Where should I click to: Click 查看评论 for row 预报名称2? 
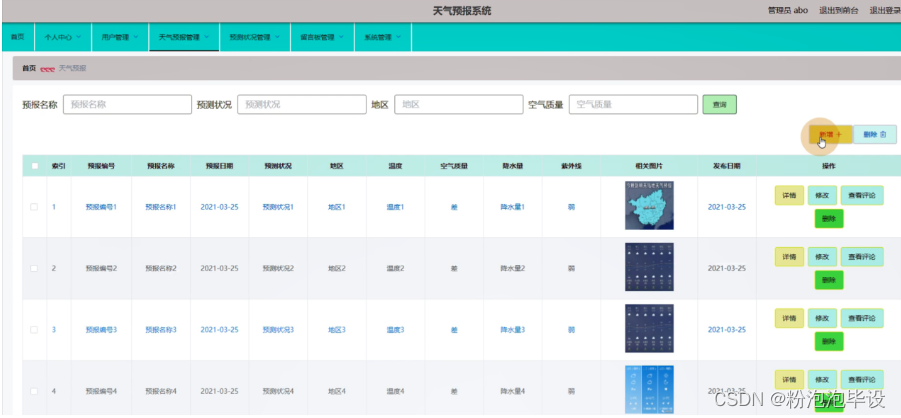click(862, 256)
